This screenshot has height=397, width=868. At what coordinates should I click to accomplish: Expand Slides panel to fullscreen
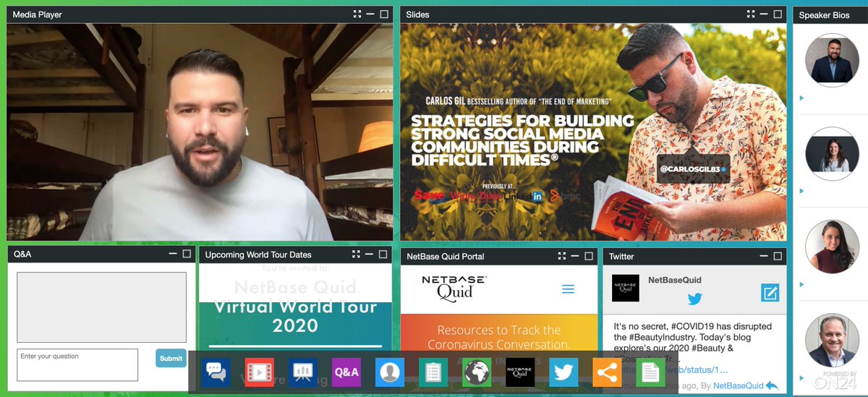(x=751, y=14)
